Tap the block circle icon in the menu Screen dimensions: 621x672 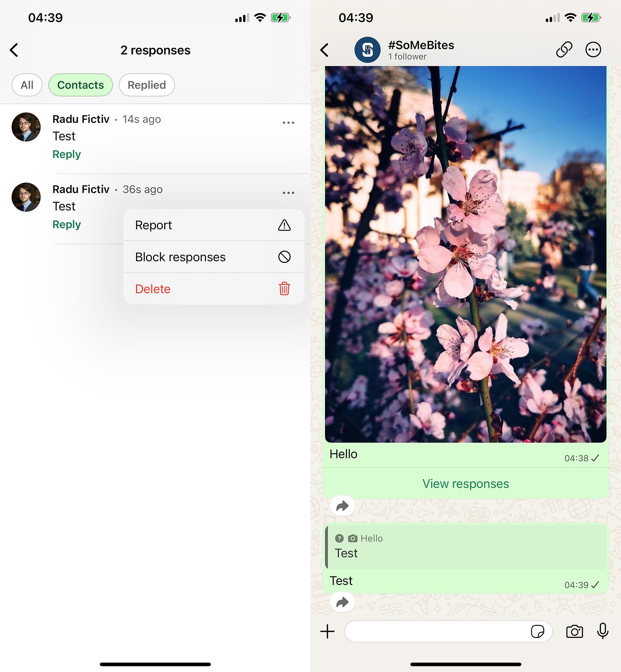(x=284, y=257)
